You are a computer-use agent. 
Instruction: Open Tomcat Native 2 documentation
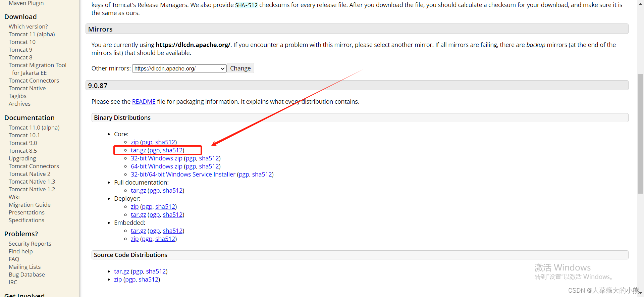coord(30,174)
